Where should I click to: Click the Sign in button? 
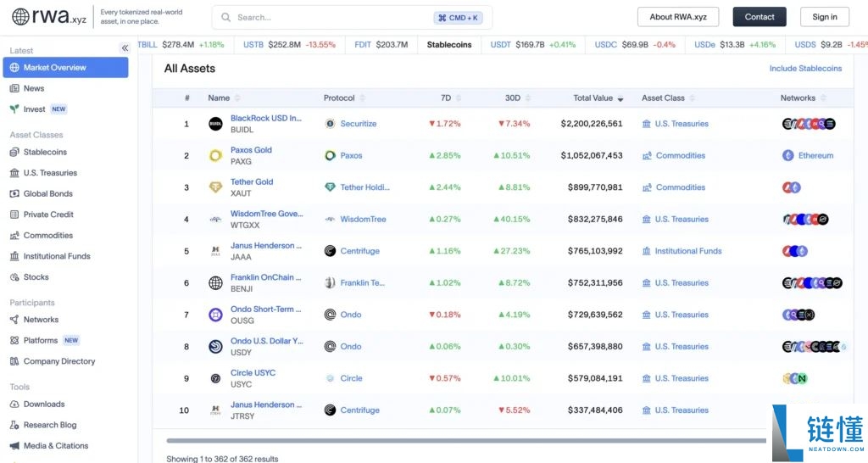824,17
